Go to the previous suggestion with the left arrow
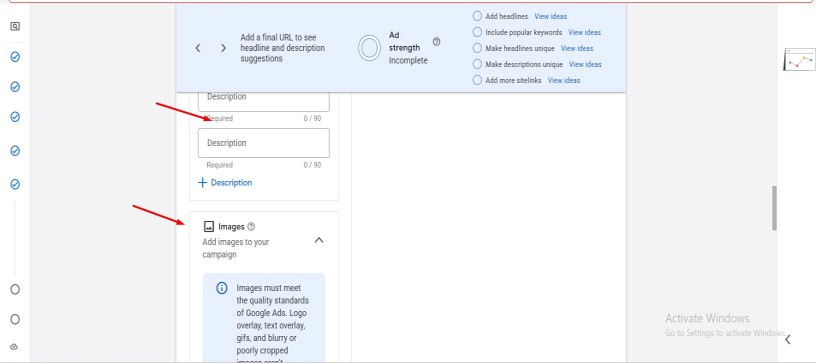The image size is (816, 363). tap(198, 48)
